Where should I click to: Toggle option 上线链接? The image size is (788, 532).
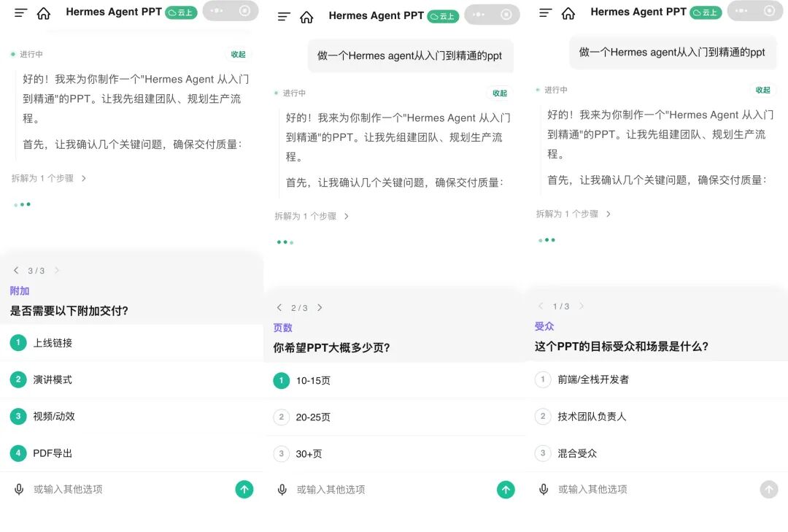click(131, 343)
